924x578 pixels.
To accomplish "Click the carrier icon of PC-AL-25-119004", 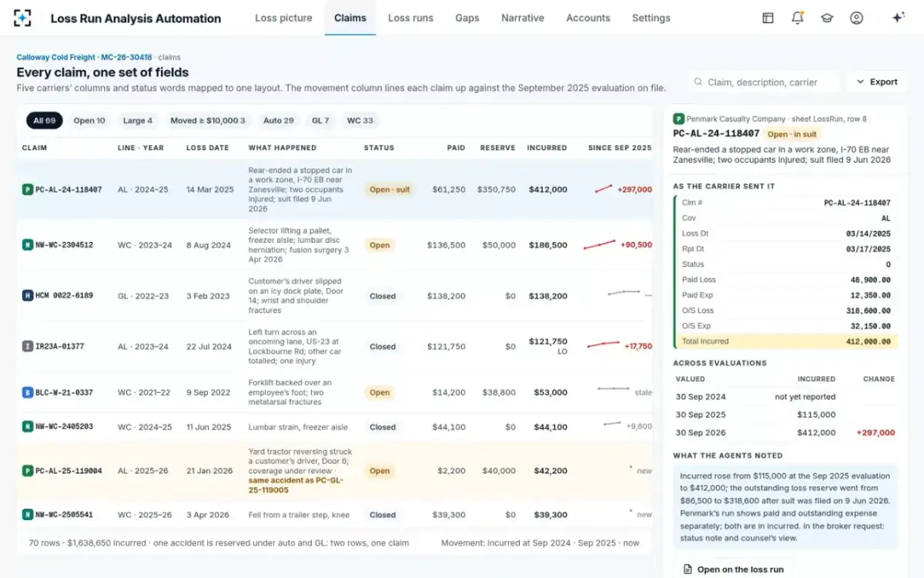I will point(28,471).
